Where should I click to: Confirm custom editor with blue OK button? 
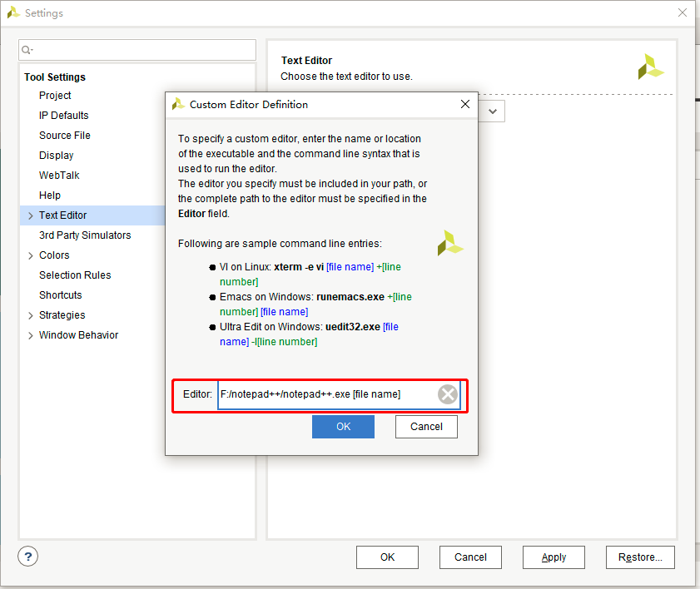click(x=343, y=427)
